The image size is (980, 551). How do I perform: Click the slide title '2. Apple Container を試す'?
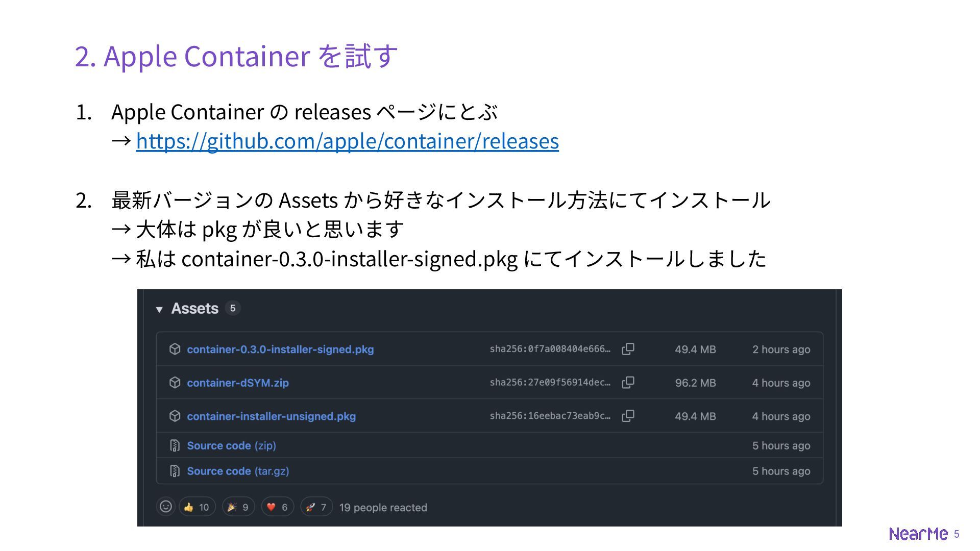coord(236,56)
